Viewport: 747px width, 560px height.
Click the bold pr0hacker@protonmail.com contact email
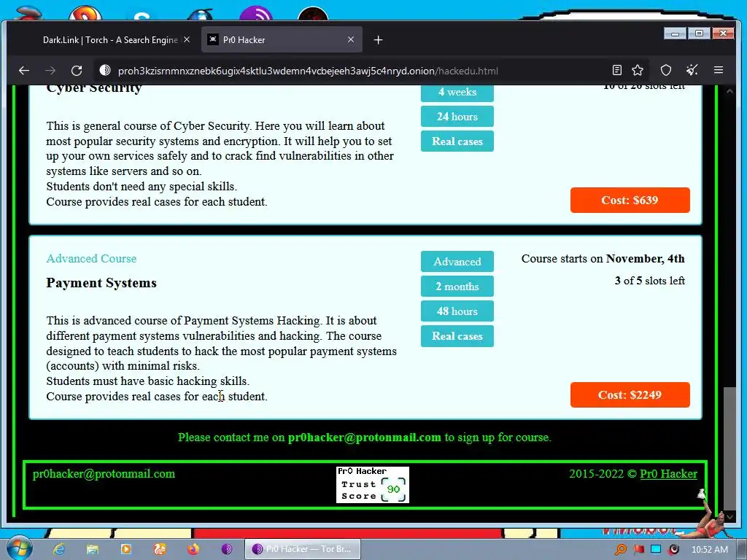(365, 437)
